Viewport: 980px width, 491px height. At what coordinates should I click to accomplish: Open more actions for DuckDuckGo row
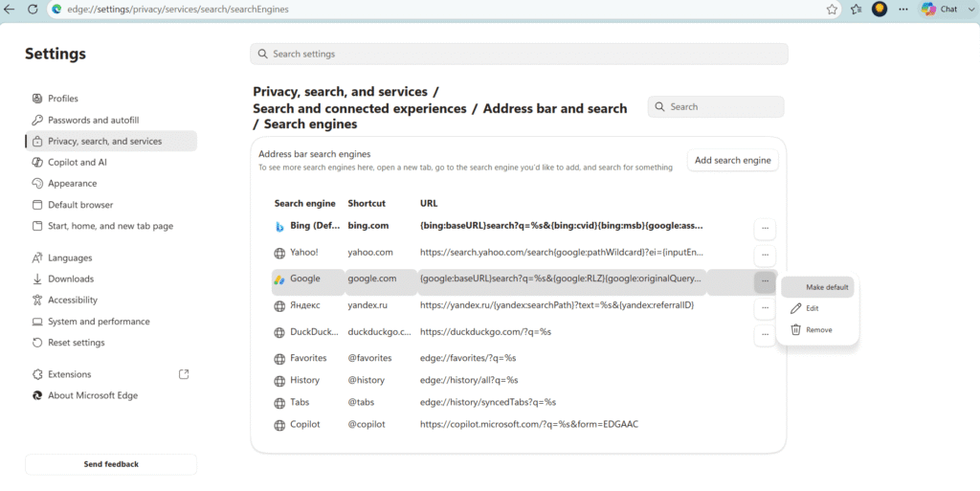point(765,334)
